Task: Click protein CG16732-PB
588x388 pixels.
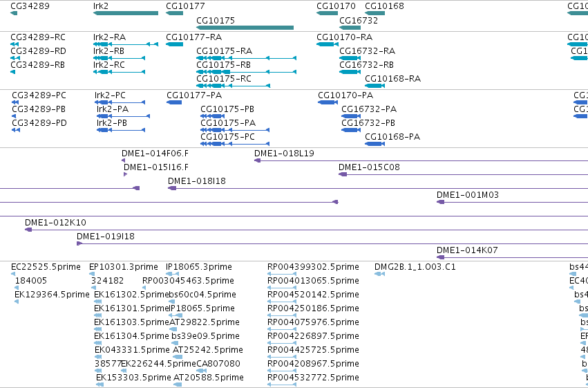Action: point(351,130)
